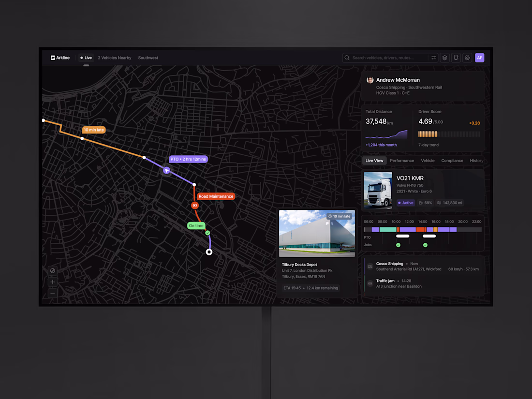Switch to the Performance tab
Image resolution: width=532 pixels, height=399 pixels.
tap(402, 161)
